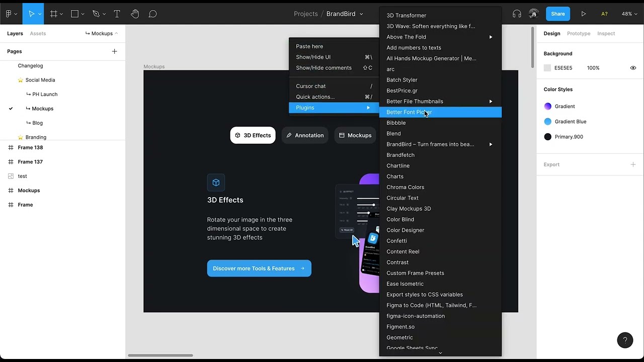Select Show/Hide comments menu item

(x=334, y=68)
